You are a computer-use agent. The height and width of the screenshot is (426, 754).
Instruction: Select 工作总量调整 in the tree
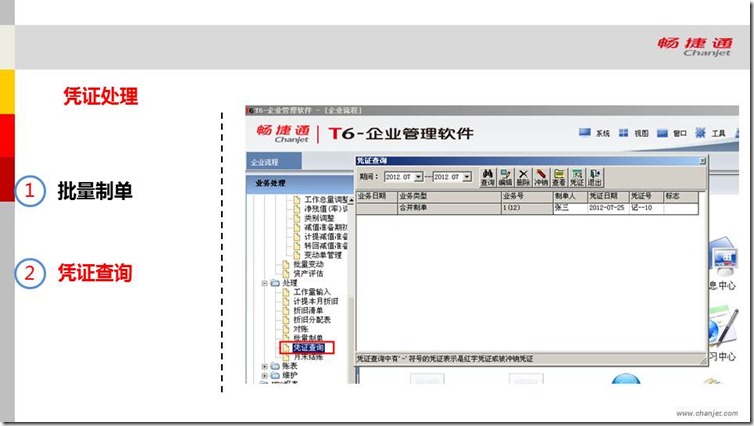326,200
